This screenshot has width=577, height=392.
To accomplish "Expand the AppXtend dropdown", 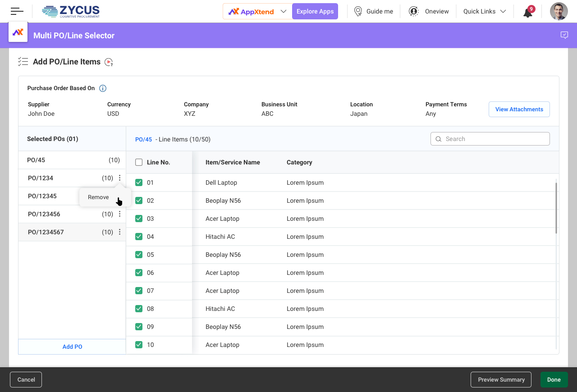I will 284,11.
